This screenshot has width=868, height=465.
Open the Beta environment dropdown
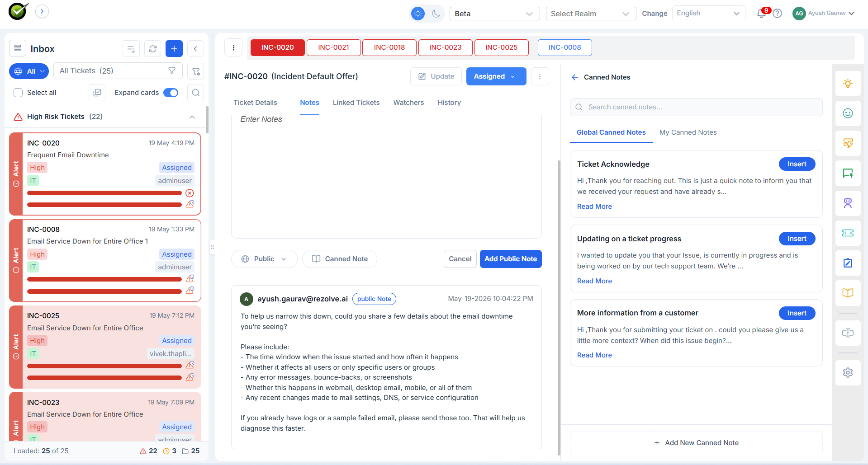(x=494, y=14)
